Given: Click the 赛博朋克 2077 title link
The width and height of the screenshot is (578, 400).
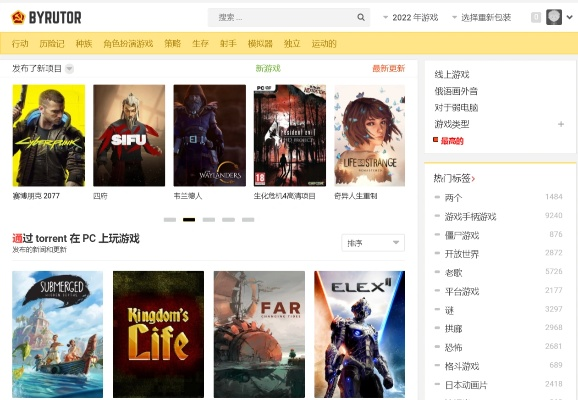Looking at the screenshot, I should point(36,196).
